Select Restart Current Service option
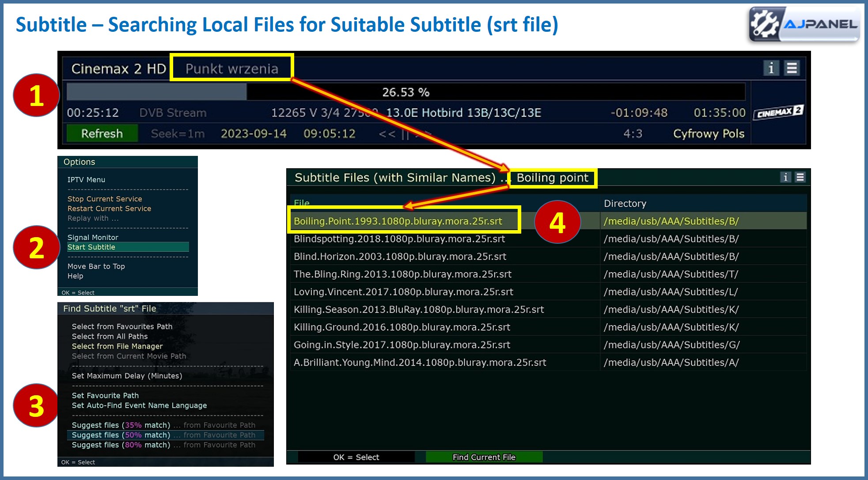 109,208
